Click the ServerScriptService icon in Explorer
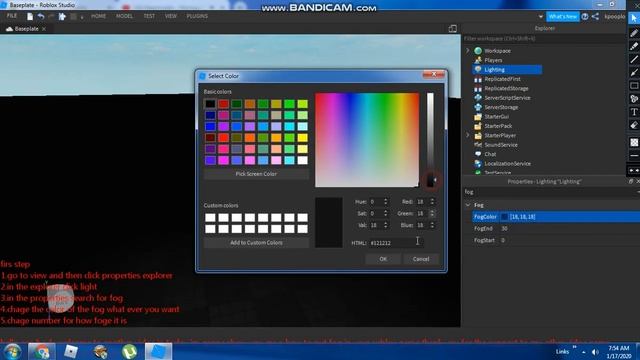 point(478,98)
